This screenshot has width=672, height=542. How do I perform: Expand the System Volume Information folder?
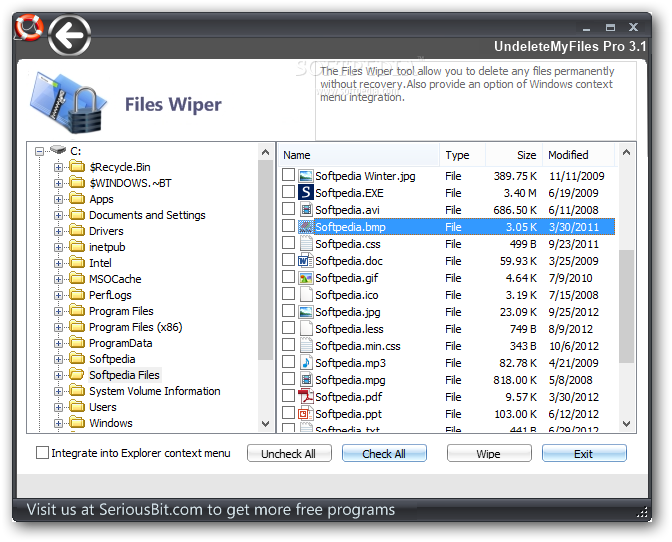tap(58, 391)
